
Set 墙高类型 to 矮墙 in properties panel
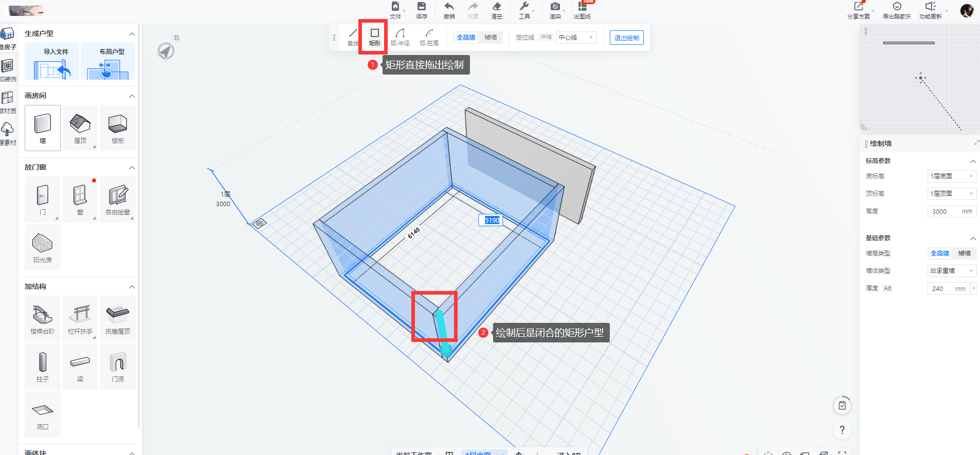[964, 253]
